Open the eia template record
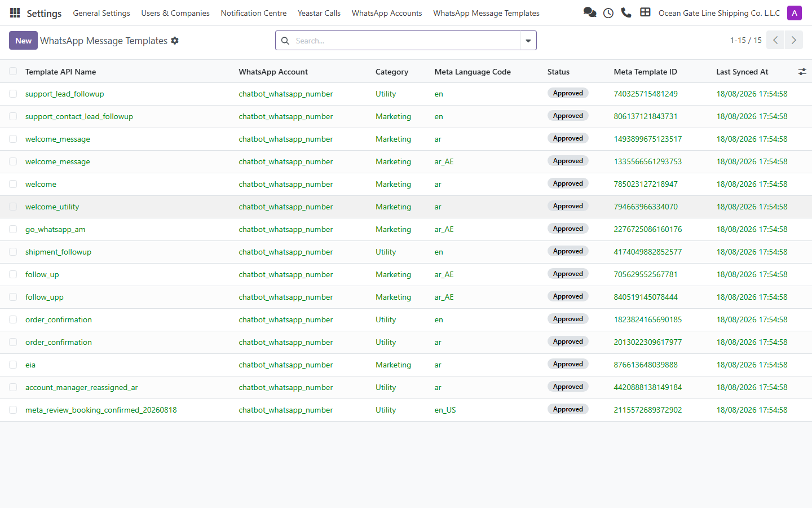The height and width of the screenshot is (508, 812). tap(30, 365)
